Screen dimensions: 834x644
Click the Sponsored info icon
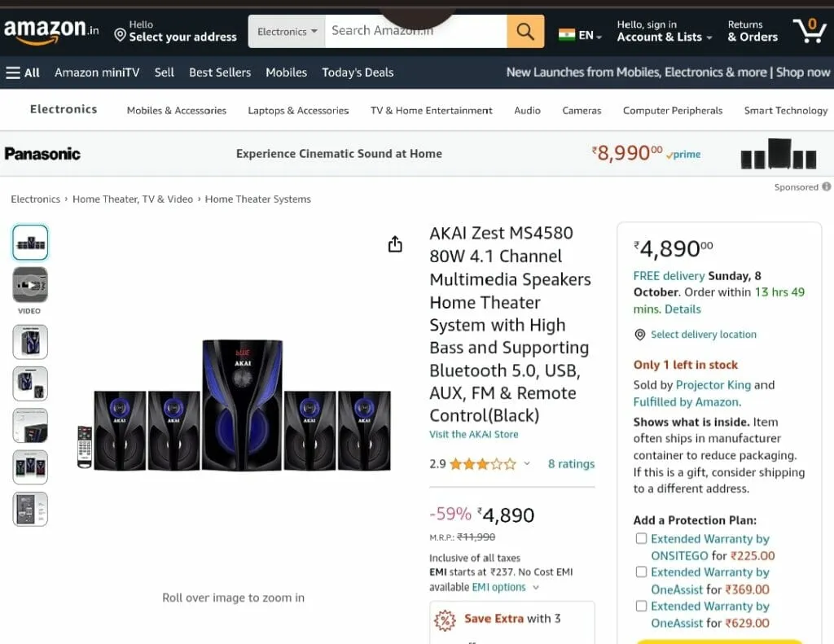(826, 186)
